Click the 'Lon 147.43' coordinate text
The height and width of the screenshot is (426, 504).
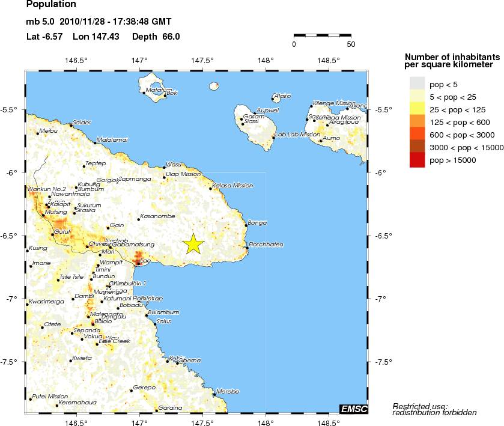(96, 37)
